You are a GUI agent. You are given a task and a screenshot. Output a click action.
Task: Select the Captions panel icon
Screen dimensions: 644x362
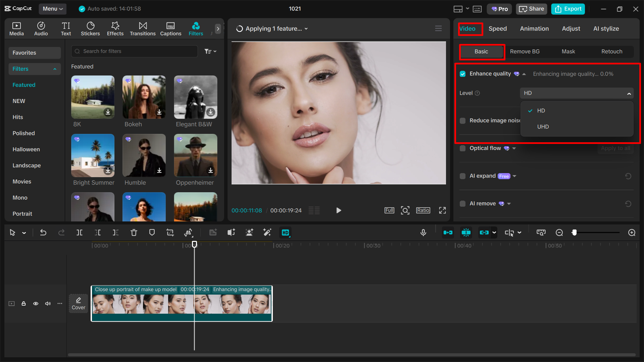[x=170, y=29]
